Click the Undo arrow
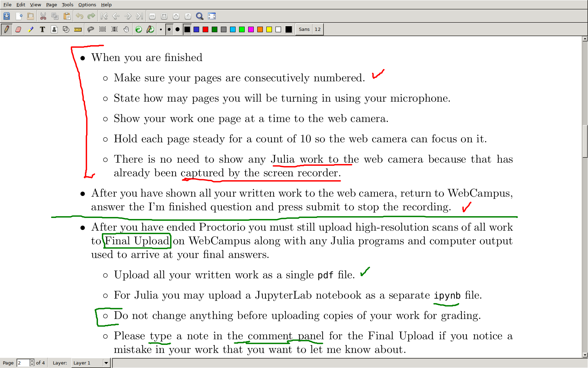Viewport: 588px width, 368px height. click(x=79, y=16)
